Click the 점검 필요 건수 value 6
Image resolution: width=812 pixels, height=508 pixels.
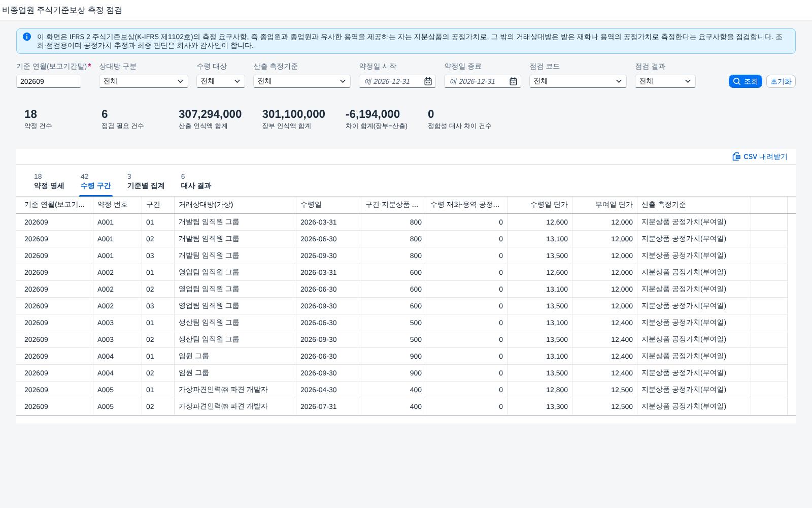(x=105, y=114)
